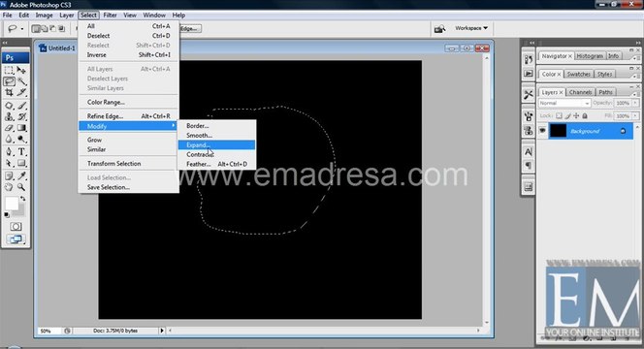644x349 pixels.
Task: Select the Rectangular Marquee tool
Action: point(9,70)
